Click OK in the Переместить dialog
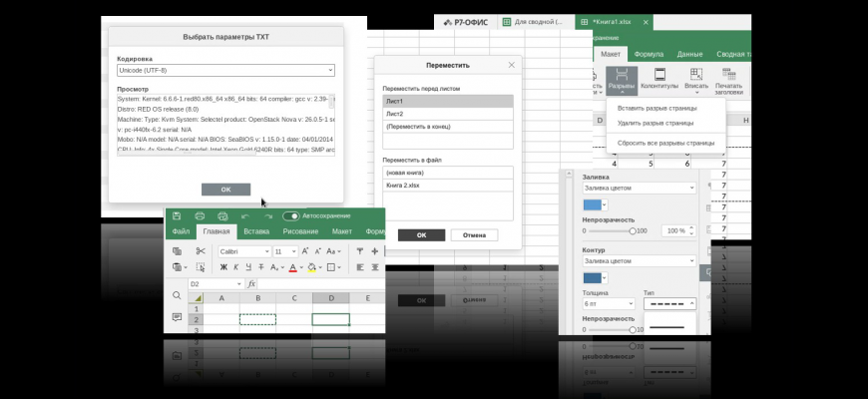 (x=421, y=235)
